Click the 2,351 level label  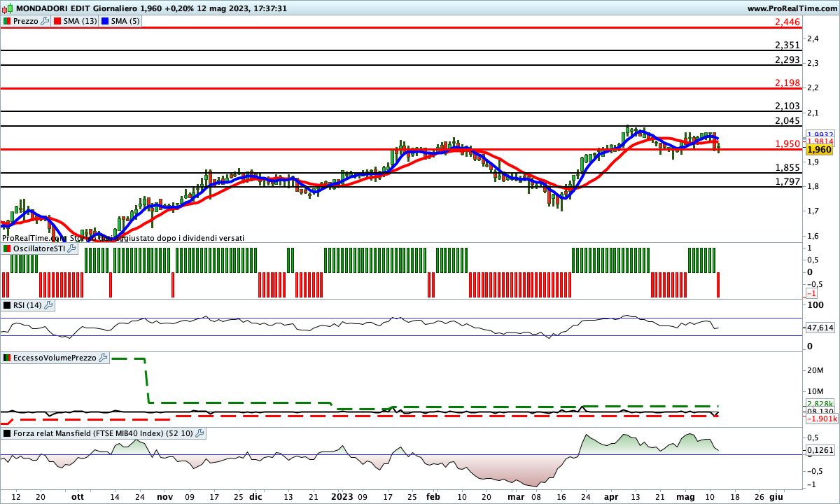pyautogui.click(x=787, y=45)
